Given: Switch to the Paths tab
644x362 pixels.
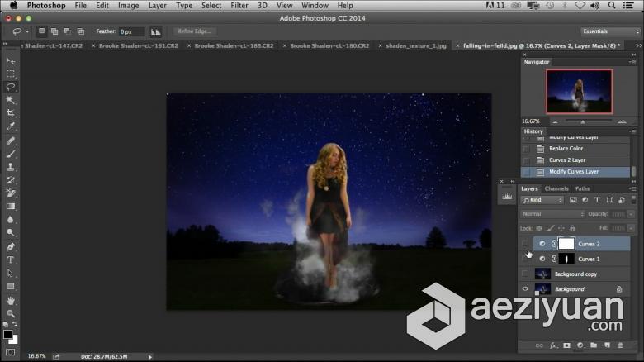Looking at the screenshot, I should (x=582, y=188).
